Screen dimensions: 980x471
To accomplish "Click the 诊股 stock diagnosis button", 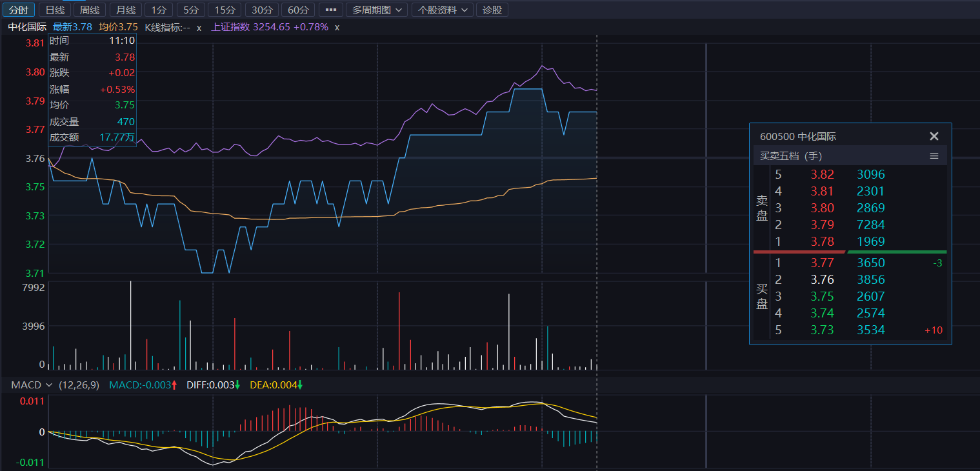I will [x=492, y=10].
